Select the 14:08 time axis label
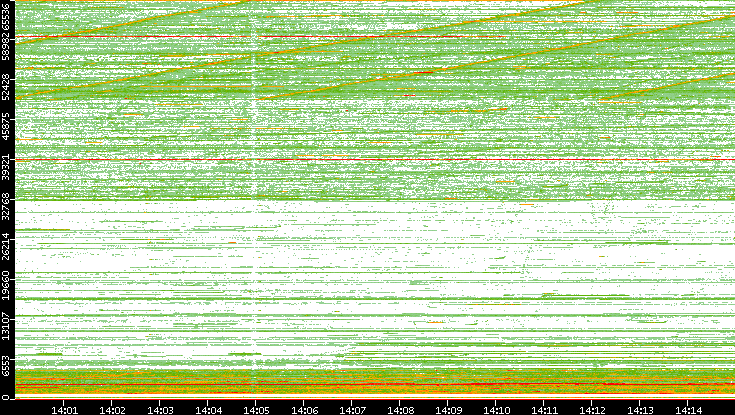Image resolution: width=735 pixels, height=415 pixels. tap(401, 410)
